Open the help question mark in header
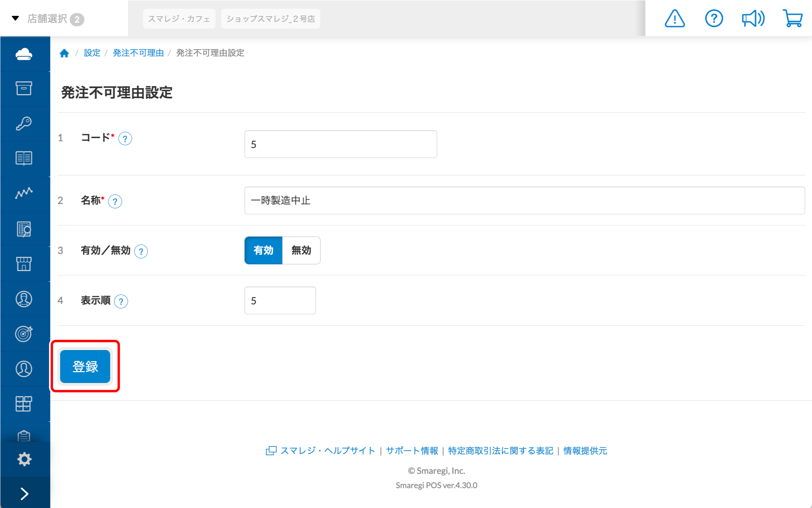Viewport: 812px width, 508px height. (x=714, y=18)
